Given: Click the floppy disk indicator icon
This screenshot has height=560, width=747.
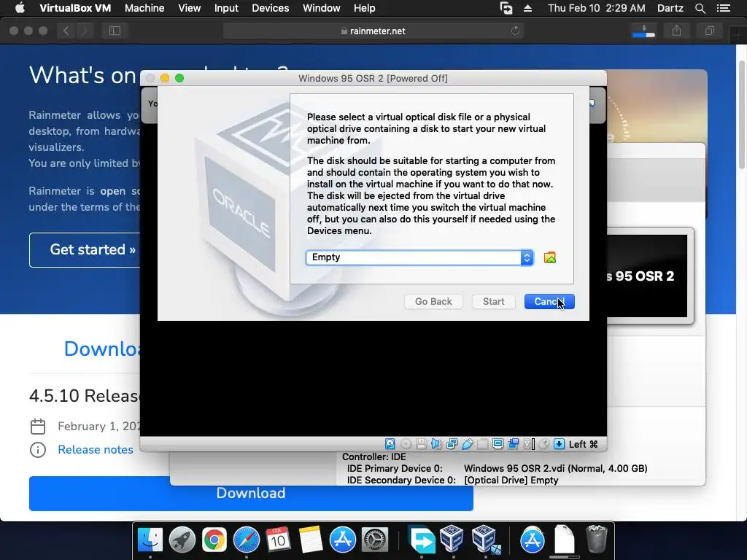Looking at the screenshot, I should tap(421, 444).
